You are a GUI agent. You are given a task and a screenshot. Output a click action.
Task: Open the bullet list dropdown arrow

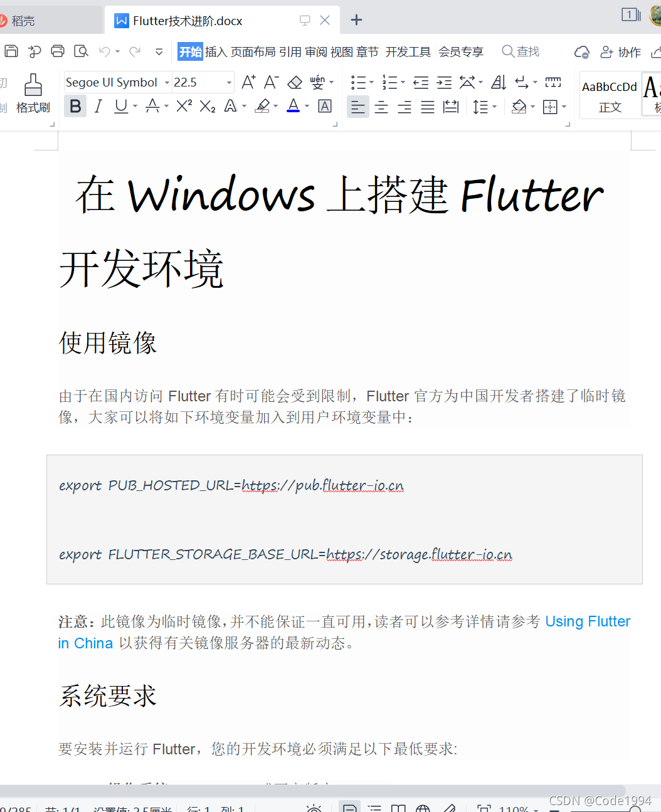[x=371, y=82]
